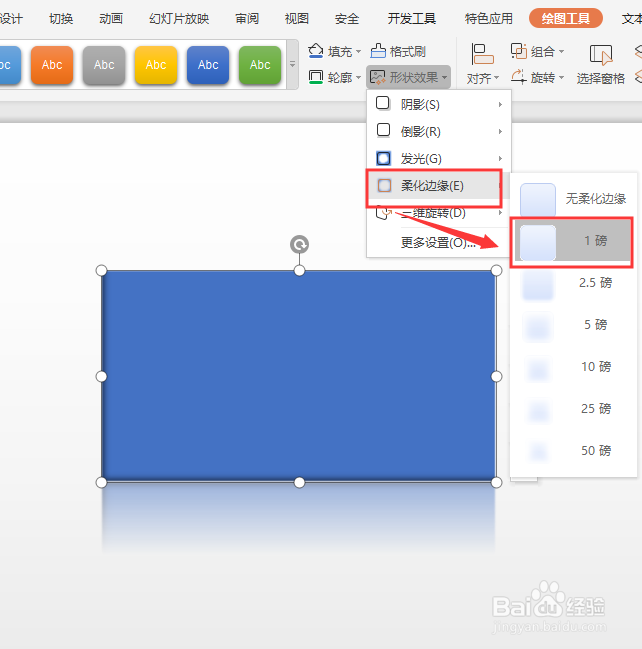
Task: Click the right-middle resize handle of rectangle
Action: coord(496,376)
